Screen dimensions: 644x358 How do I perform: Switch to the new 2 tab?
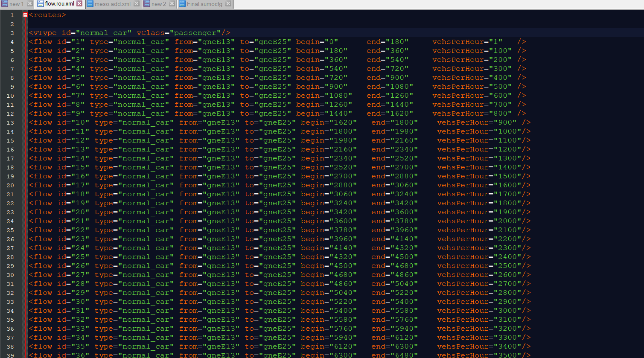click(159, 4)
